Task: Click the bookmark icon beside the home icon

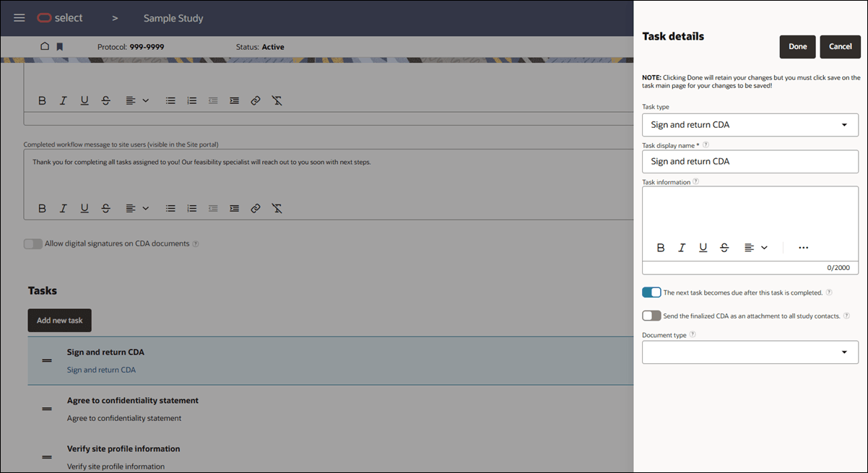Action: click(x=60, y=47)
